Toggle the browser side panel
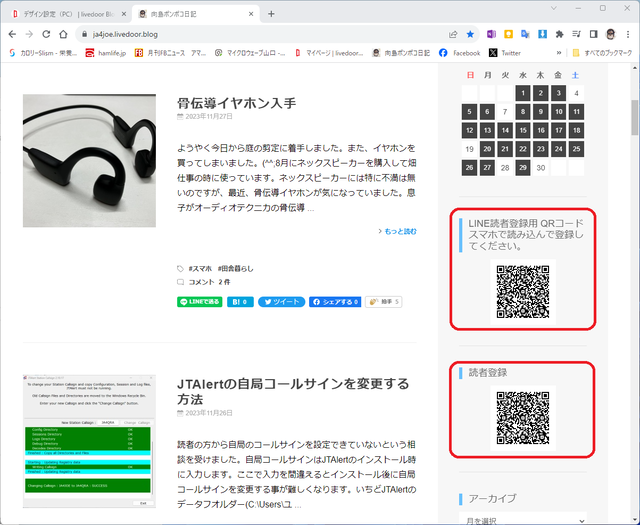 pos(593,34)
